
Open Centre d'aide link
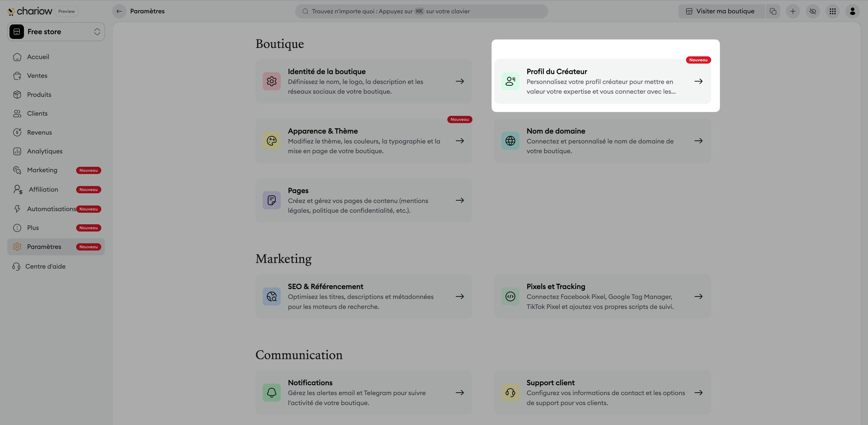(x=45, y=266)
